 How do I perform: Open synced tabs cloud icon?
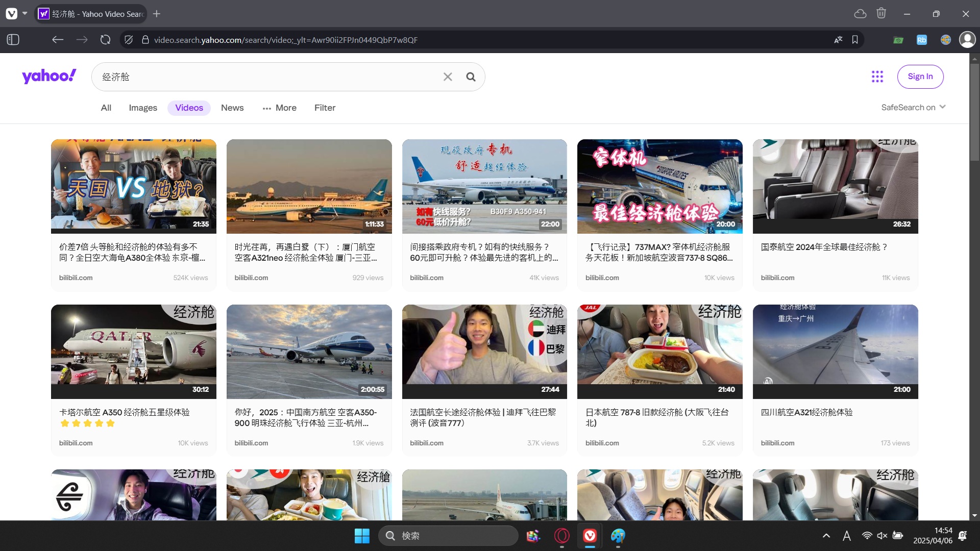[x=860, y=14]
